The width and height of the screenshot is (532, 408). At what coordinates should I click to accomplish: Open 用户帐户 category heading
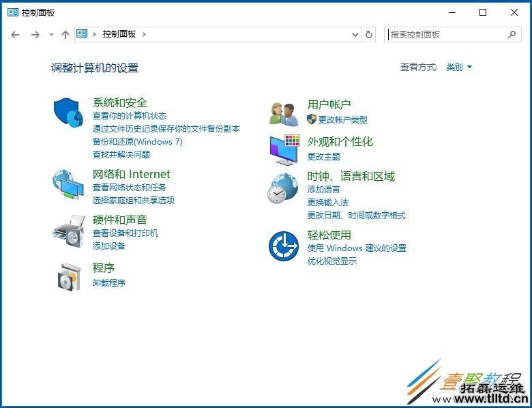tap(329, 104)
